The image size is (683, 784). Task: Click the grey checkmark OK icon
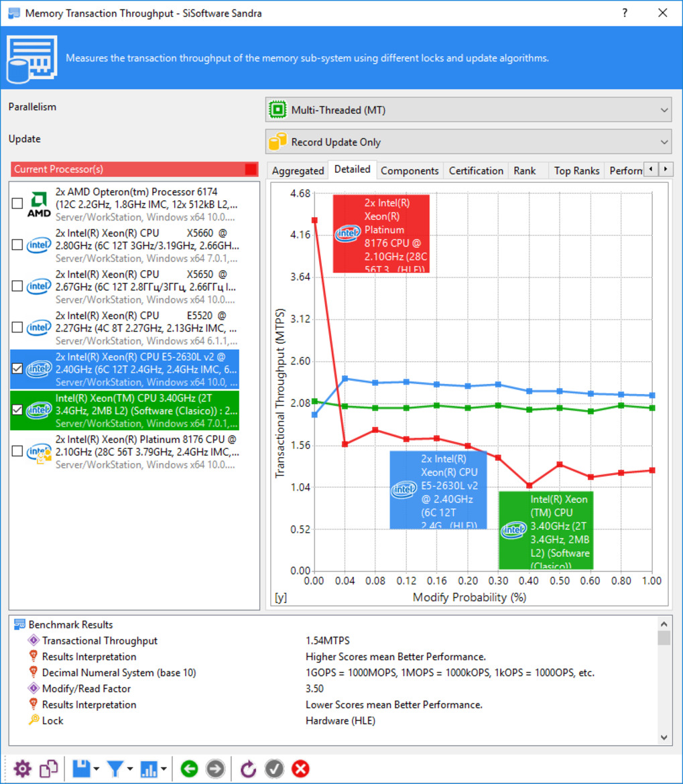tap(274, 769)
